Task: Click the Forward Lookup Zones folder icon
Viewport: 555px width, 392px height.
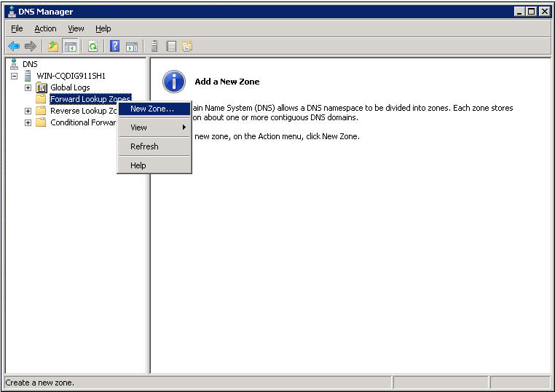Action: click(41, 99)
